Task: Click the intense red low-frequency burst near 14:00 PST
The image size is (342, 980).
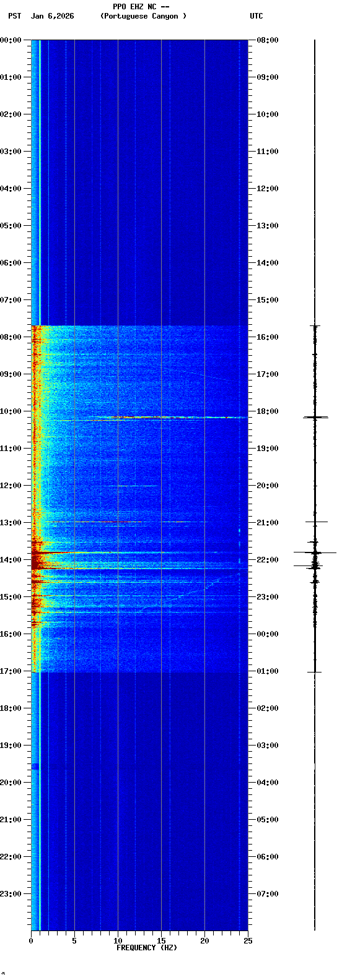Action: pyautogui.click(x=40, y=560)
